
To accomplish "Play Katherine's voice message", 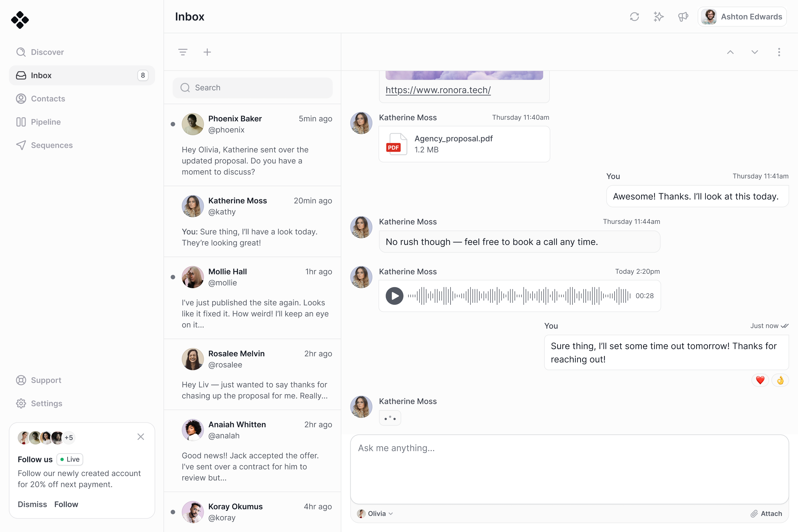I will 394,296.
